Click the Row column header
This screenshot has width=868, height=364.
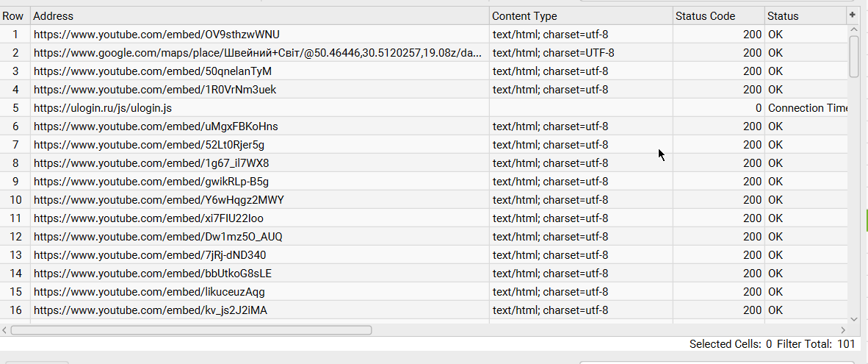pyautogui.click(x=14, y=16)
